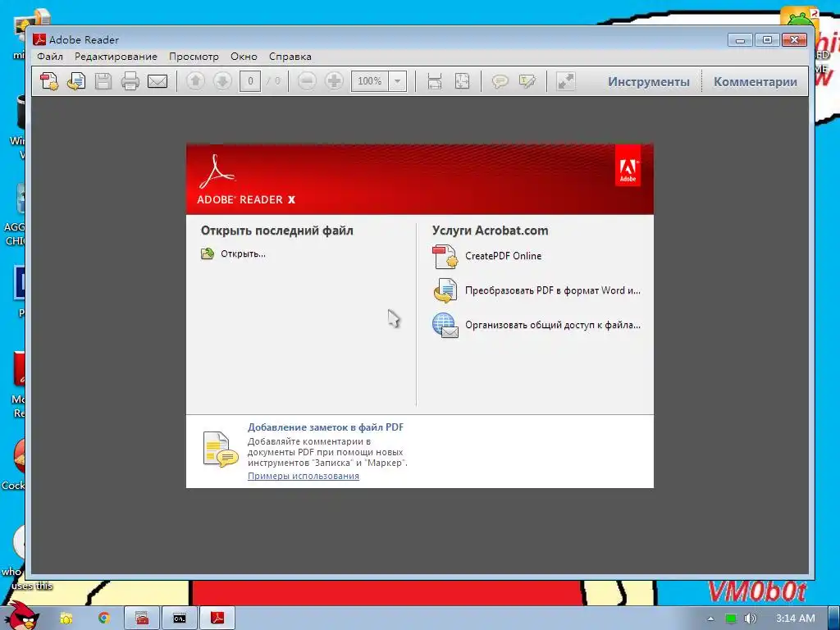Screen dimensions: 840x630
Task: Open the Chrome taskbar icon
Action: (x=104, y=619)
